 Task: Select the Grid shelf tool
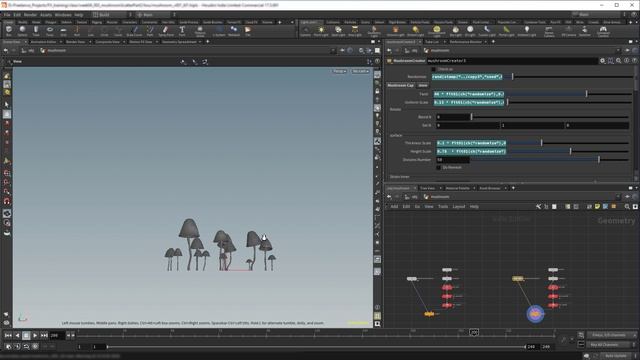click(x=63, y=31)
